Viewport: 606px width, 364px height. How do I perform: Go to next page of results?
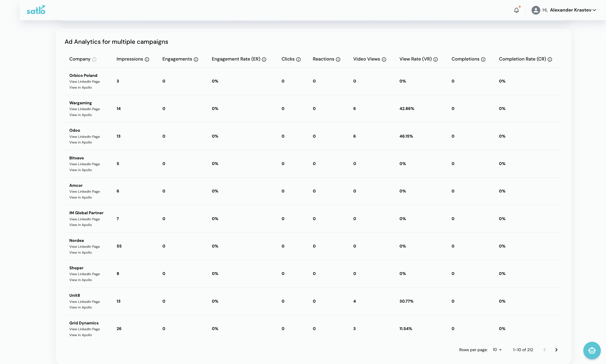[556, 350]
